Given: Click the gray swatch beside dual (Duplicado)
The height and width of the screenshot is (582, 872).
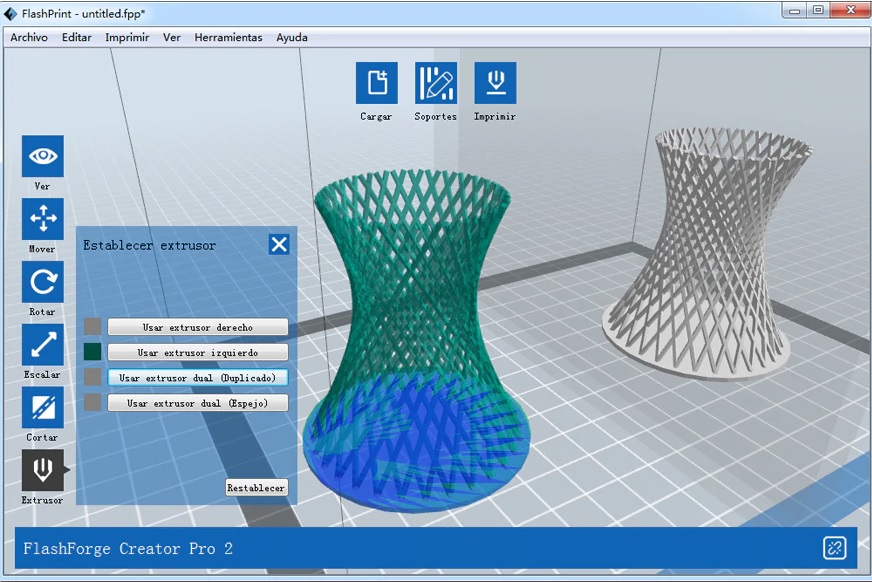Looking at the screenshot, I should (x=92, y=377).
